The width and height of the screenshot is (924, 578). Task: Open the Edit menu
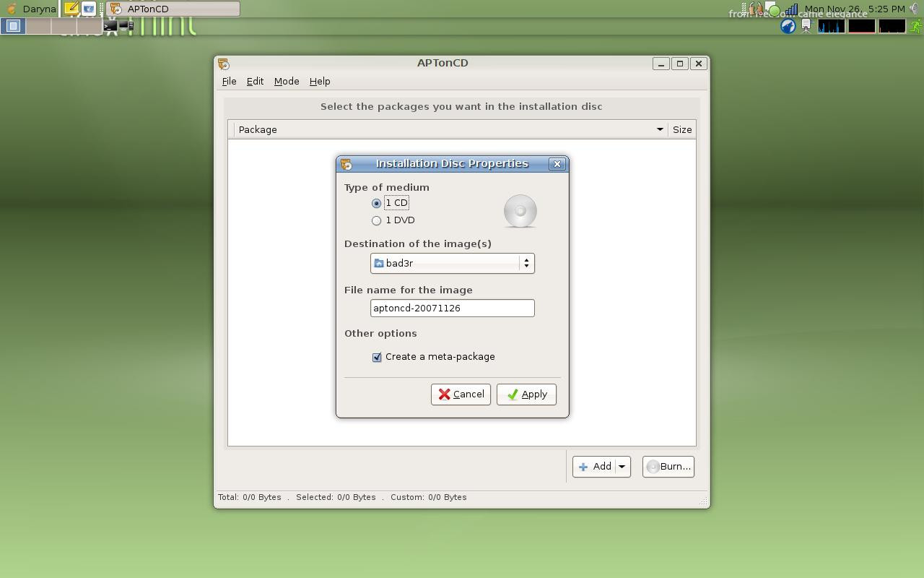255,81
